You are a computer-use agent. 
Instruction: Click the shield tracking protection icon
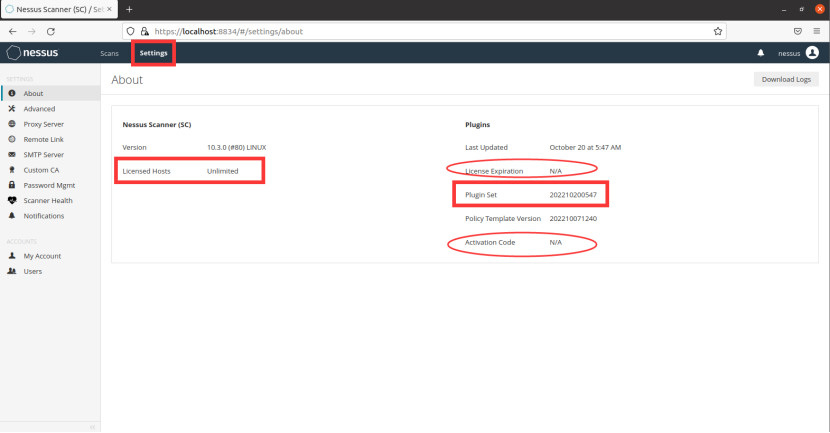pyautogui.click(x=131, y=31)
